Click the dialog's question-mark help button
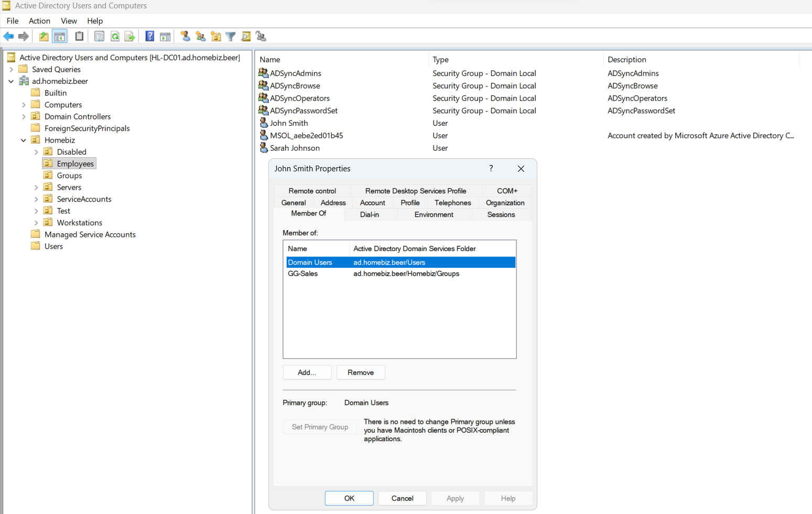Viewport: 812px width, 514px height. [491, 168]
